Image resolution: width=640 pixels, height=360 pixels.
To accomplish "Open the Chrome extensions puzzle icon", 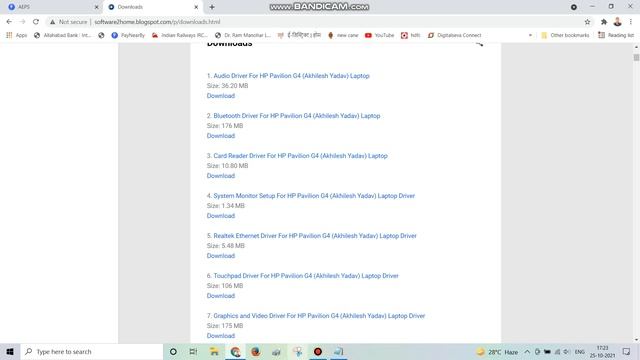I will pyautogui.click(x=604, y=22).
